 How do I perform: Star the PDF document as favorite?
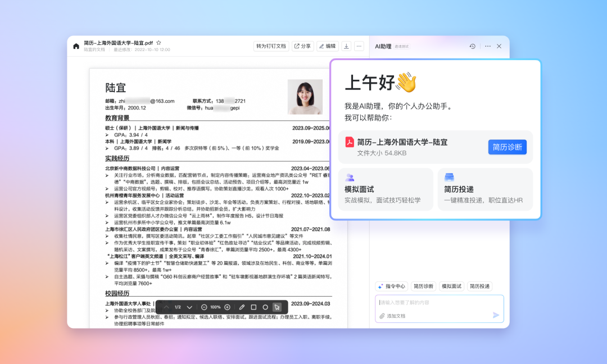(158, 43)
